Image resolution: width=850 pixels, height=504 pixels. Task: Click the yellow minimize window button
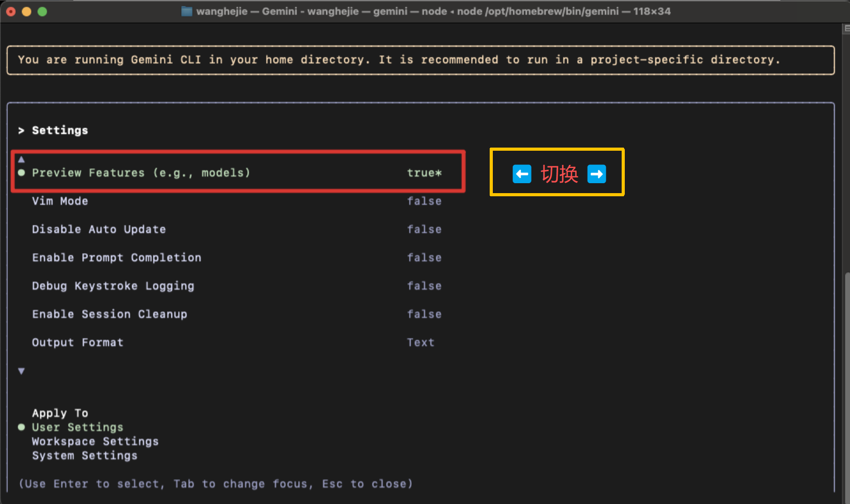[27, 12]
